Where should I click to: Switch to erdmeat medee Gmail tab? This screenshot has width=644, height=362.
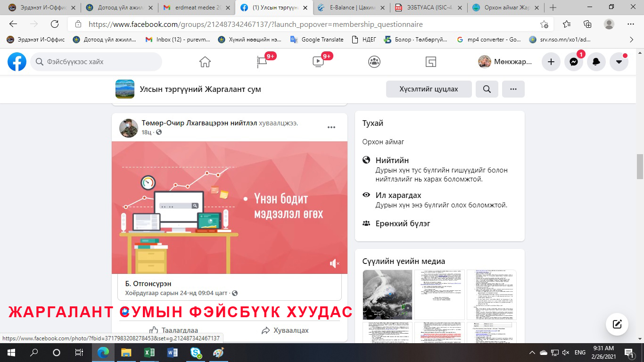pyautogui.click(x=197, y=8)
